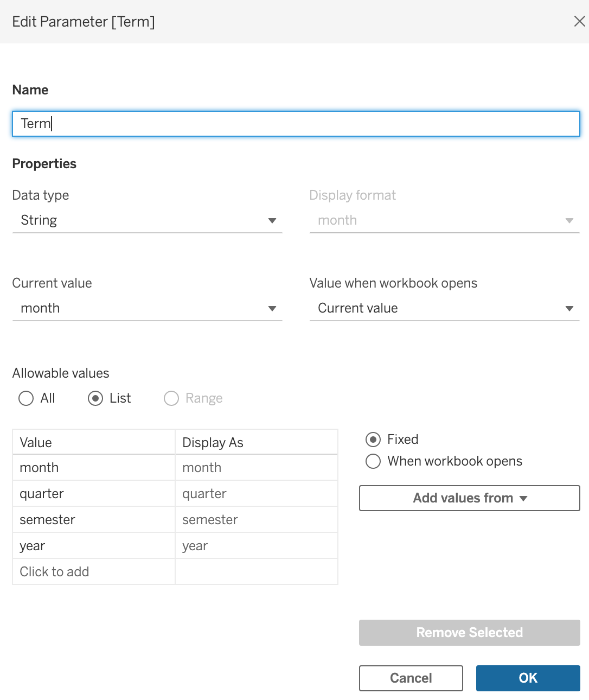This screenshot has width=589, height=700.
Task: Close the Edit Parameter dialog
Action: click(579, 21)
